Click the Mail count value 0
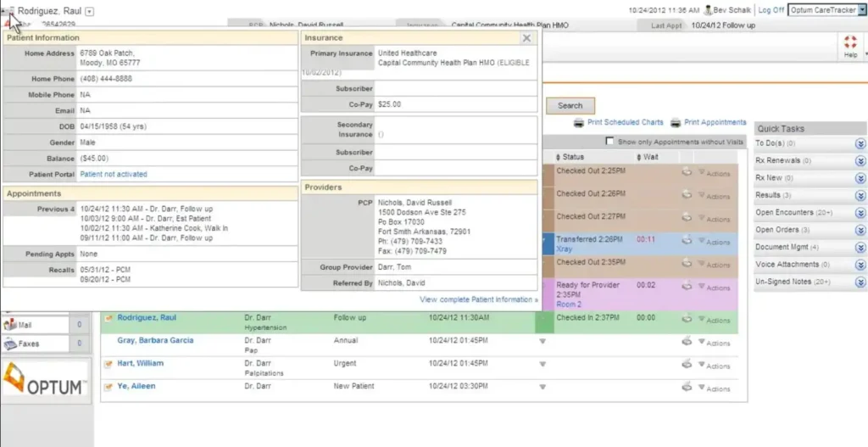This screenshot has height=447, width=868. (79, 325)
